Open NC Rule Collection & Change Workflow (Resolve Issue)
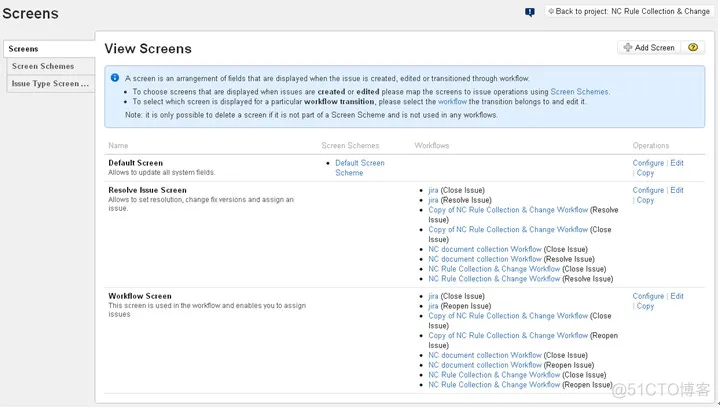This screenshot has width=720, height=408. (x=494, y=279)
